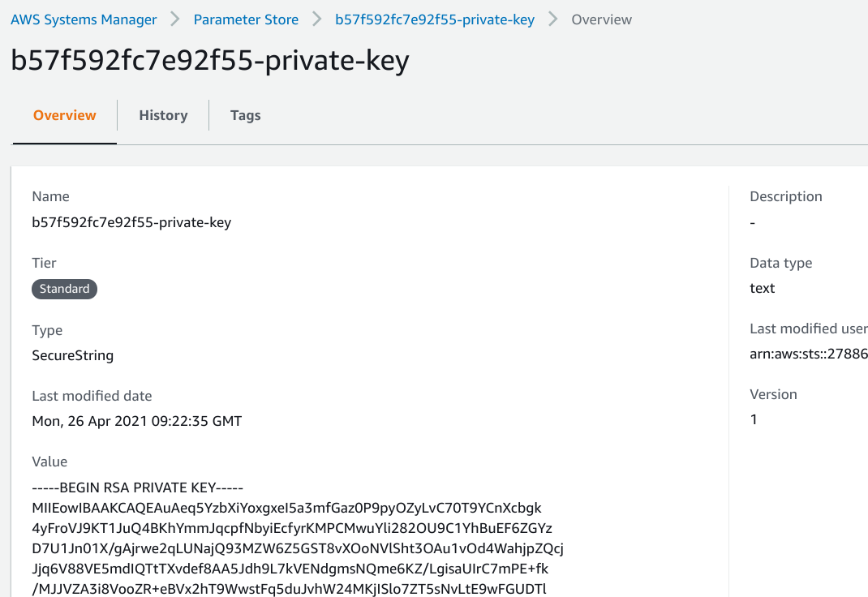Viewport: 868px width, 597px height.
Task: Click the private-key breadcrumb link
Action: [x=435, y=19]
